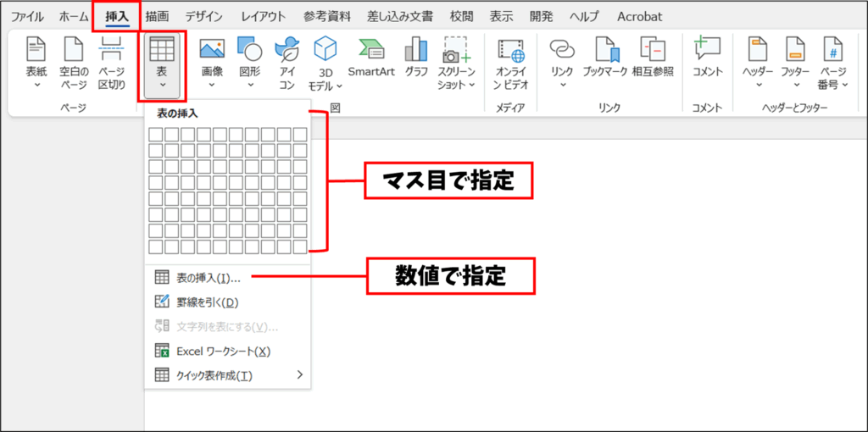
Task: Add a コメント comment
Action: 708,58
